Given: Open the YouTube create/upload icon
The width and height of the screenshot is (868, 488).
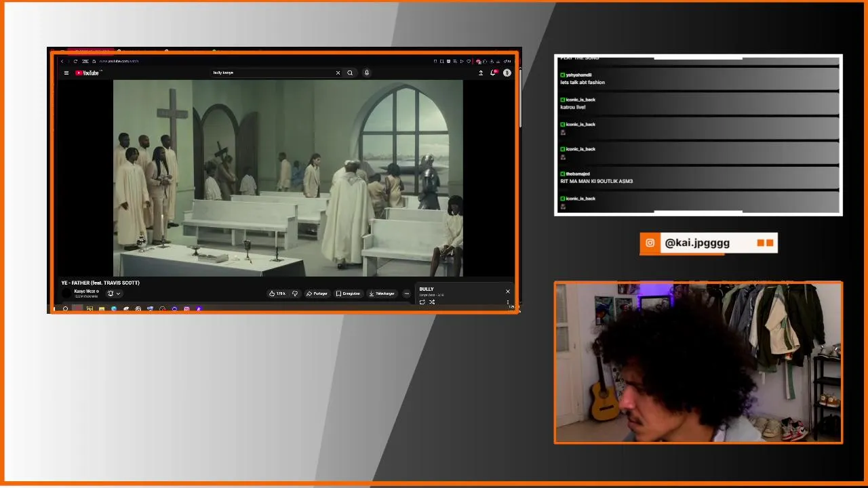Looking at the screenshot, I should (x=481, y=73).
